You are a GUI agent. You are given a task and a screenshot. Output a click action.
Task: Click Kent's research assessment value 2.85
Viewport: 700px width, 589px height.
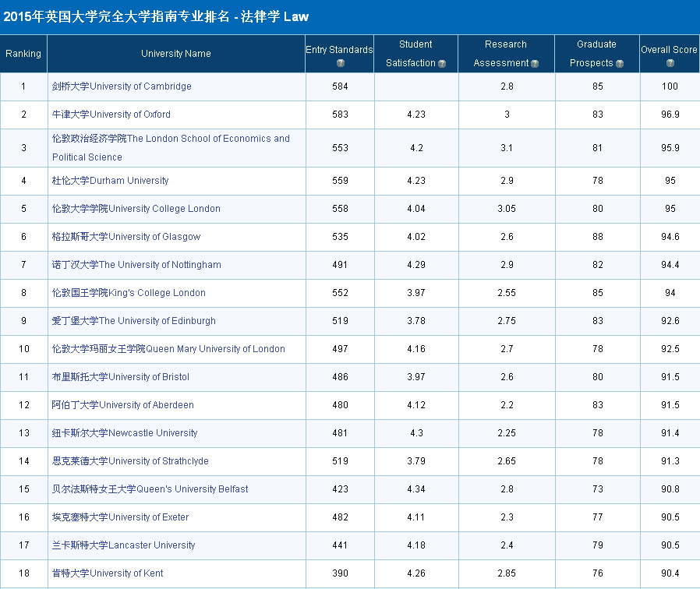[x=507, y=573]
